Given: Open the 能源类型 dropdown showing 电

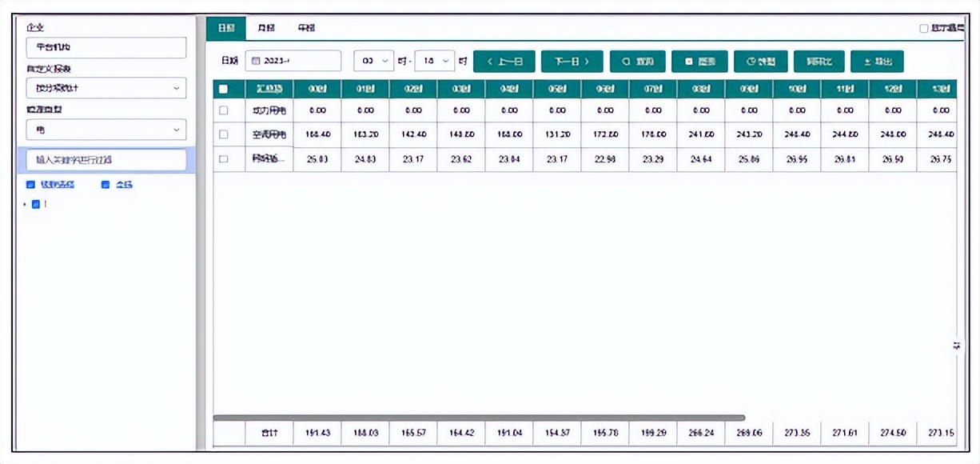Looking at the screenshot, I should pyautogui.click(x=106, y=130).
